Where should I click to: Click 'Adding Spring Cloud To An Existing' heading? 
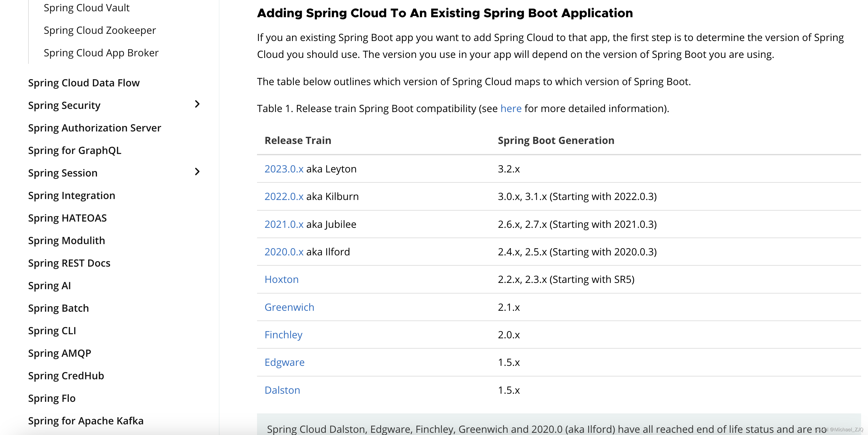point(445,13)
